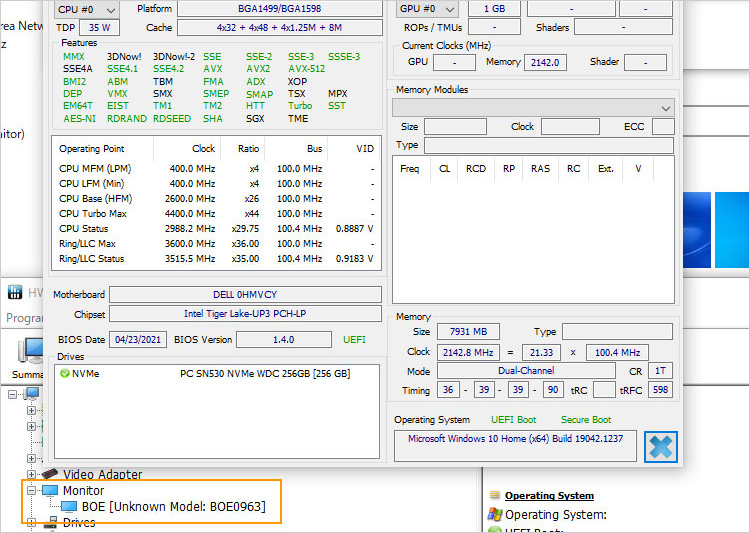Open the Memory Modules dropdown
Viewport: 750px width, 533px height.
pos(534,107)
